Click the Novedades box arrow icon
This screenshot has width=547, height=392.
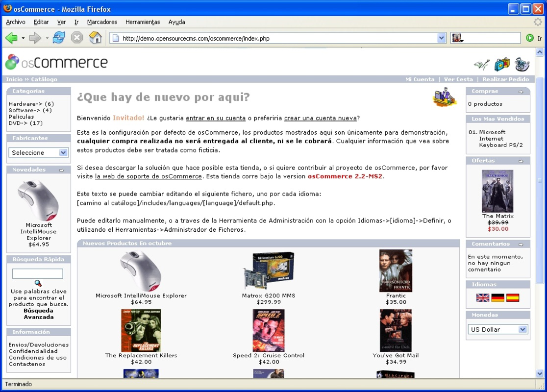click(61, 170)
